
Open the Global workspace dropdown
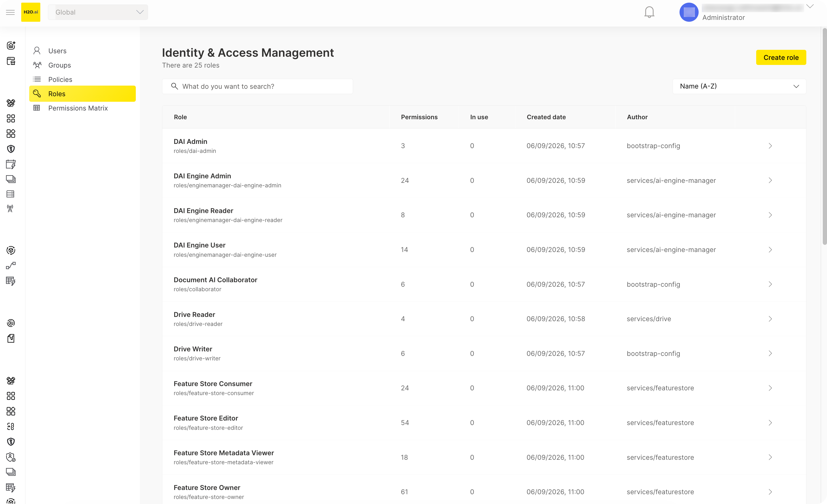coord(98,12)
